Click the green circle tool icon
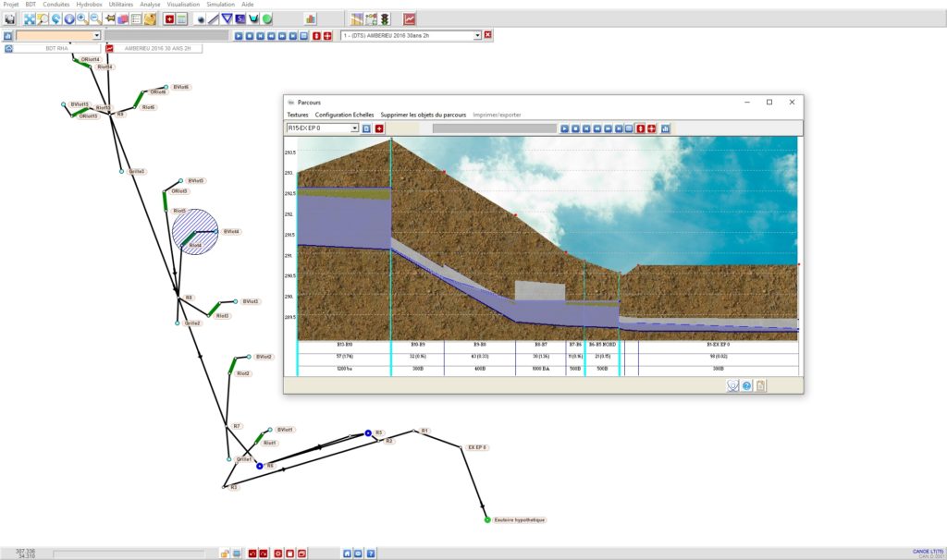This screenshot has height=560, width=947. pos(266,18)
